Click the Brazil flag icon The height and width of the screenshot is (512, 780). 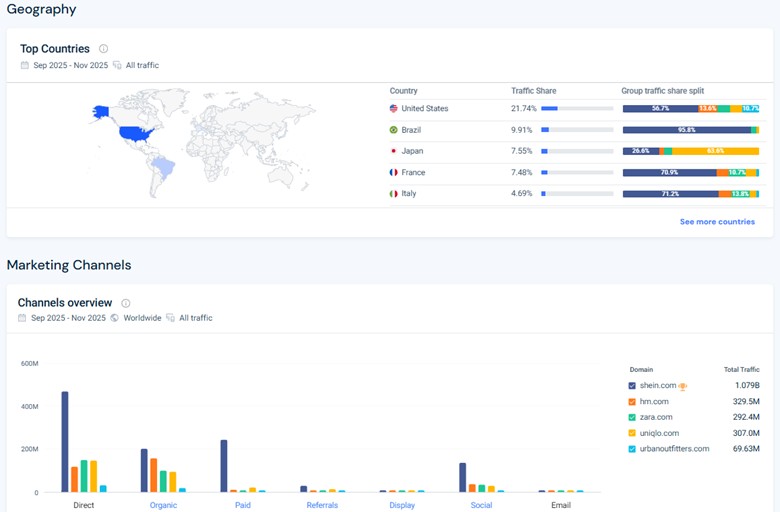pos(393,130)
